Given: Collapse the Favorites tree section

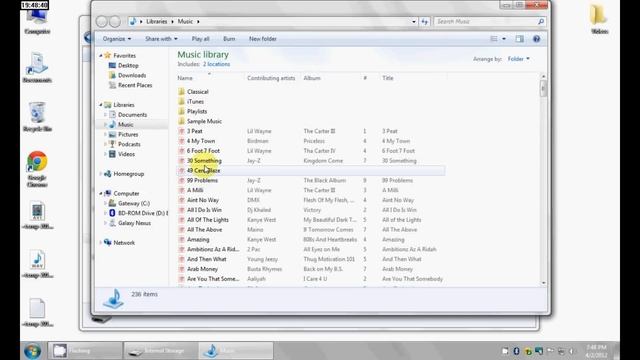Looking at the screenshot, I should point(101,56).
